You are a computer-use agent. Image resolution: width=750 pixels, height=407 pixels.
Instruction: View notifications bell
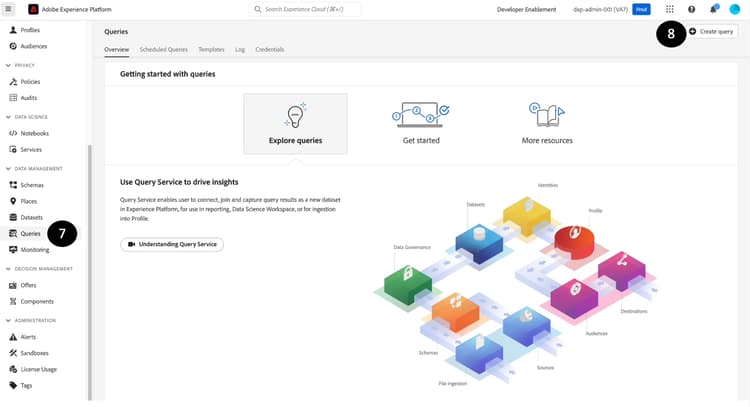[713, 9]
